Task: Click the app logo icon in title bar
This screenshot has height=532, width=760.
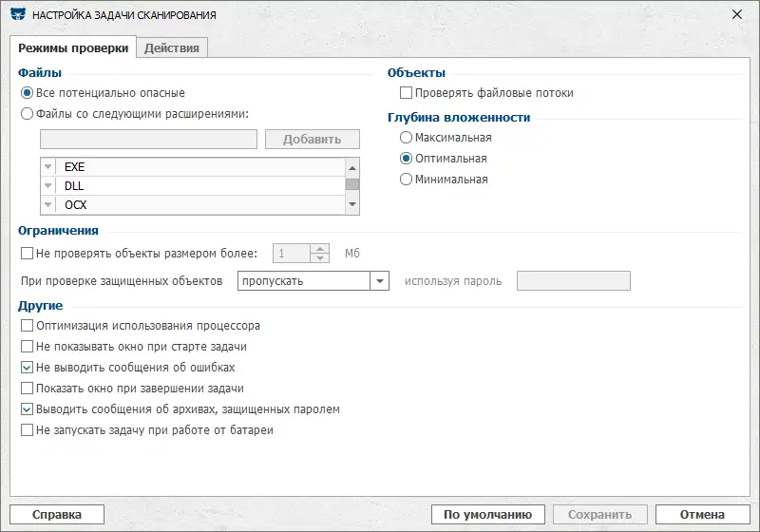Action: (17, 15)
